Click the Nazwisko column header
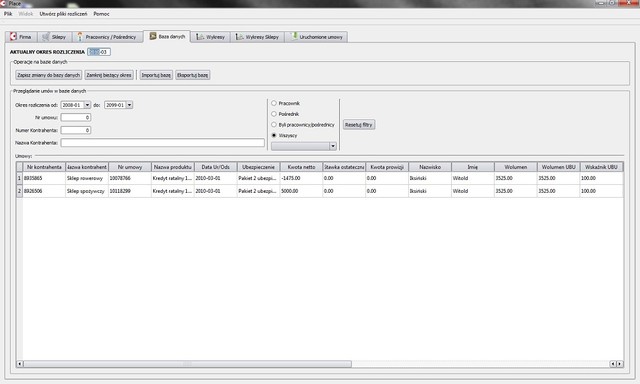The height and width of the screenshot is (384, 640). [x=430, y=167]
